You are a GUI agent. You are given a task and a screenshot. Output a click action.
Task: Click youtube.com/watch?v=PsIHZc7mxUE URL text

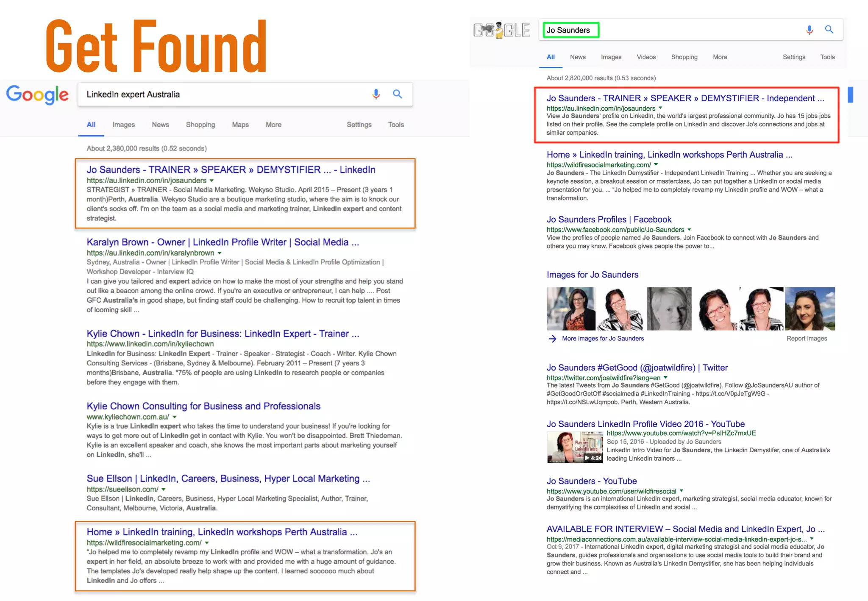pyautogui.click(x=681, y=433)
